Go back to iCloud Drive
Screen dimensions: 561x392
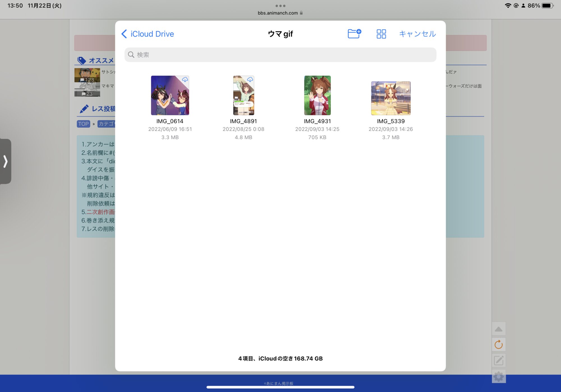(148, 34)
